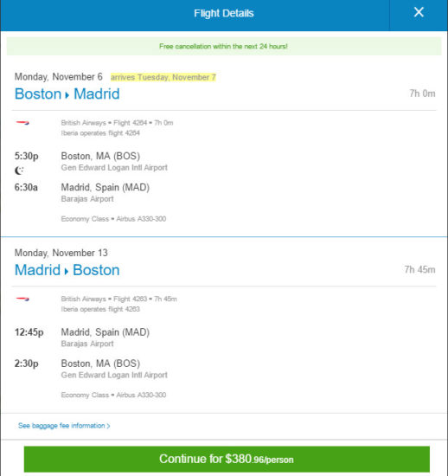448x476 pixels.
Task: Click the 5:30p departure time
Action: [x=27, y=156]
